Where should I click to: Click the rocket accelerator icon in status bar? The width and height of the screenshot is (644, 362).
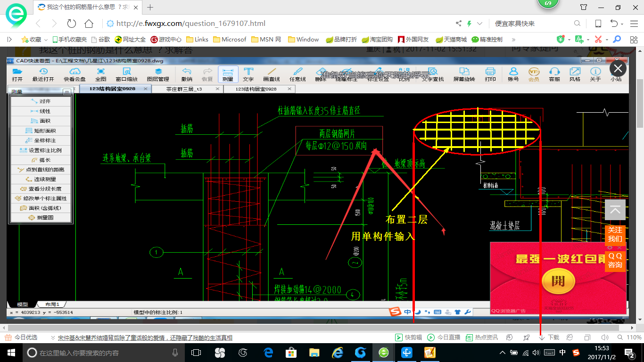[x=526, y=337]
